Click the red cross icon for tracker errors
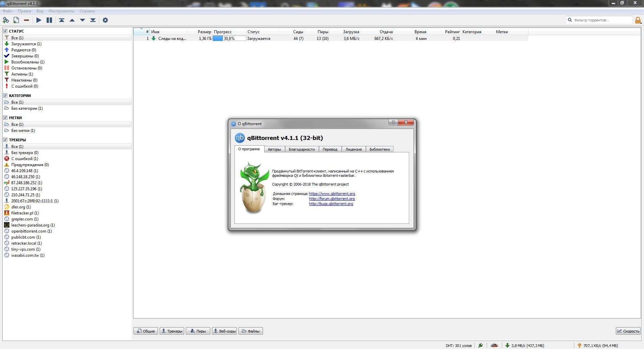The width and height of the screenshot is (644, 349). click(6, 158)
